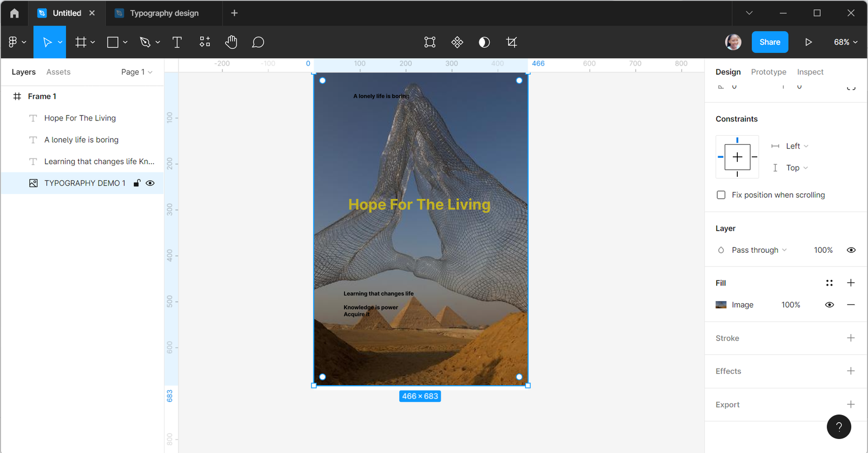Select the Frame tool
The height and width of the screenshot is (453, 868).
coord(81,42)
